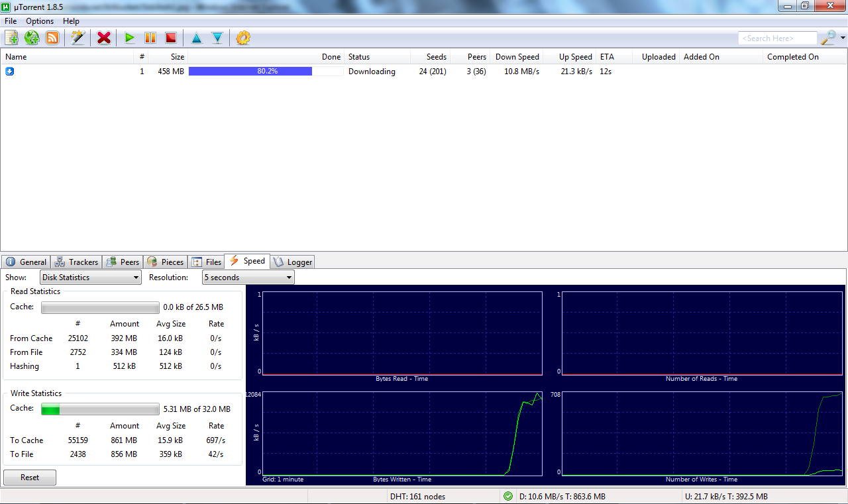848x504 pixels.
Task: Open the RSS feed downloader icon
Action: 52,38
